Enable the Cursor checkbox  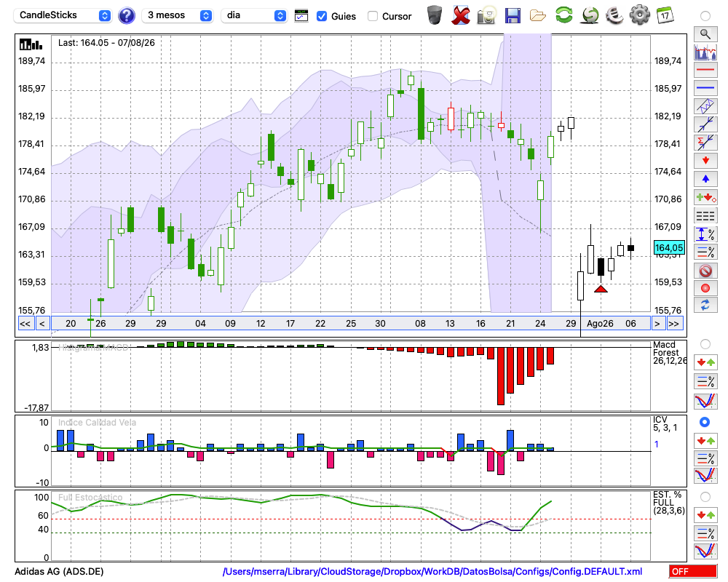[372, 16]
